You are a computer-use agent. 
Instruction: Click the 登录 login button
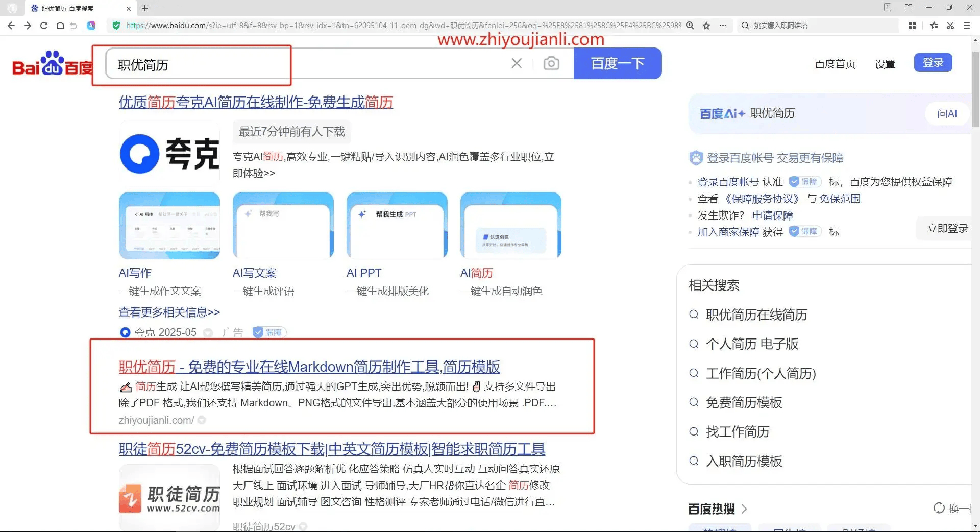point(933,62)
